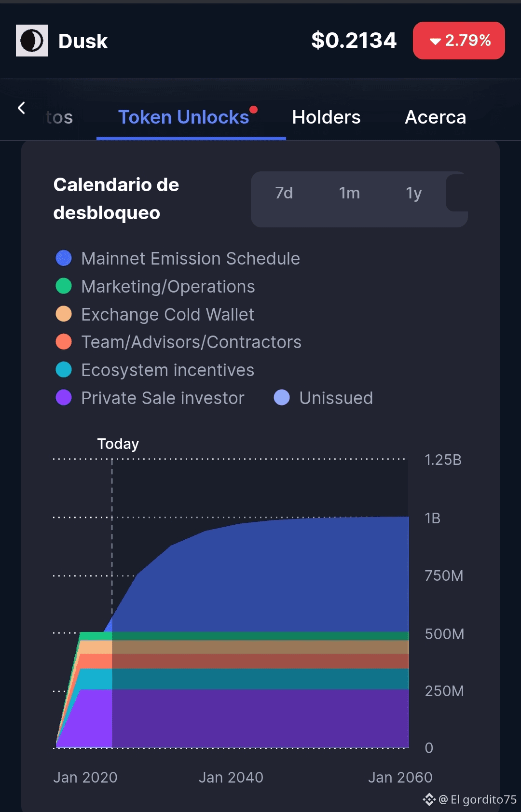
Task: Click the partially hidden tab after 1y
Action: (x=457, y=193)
